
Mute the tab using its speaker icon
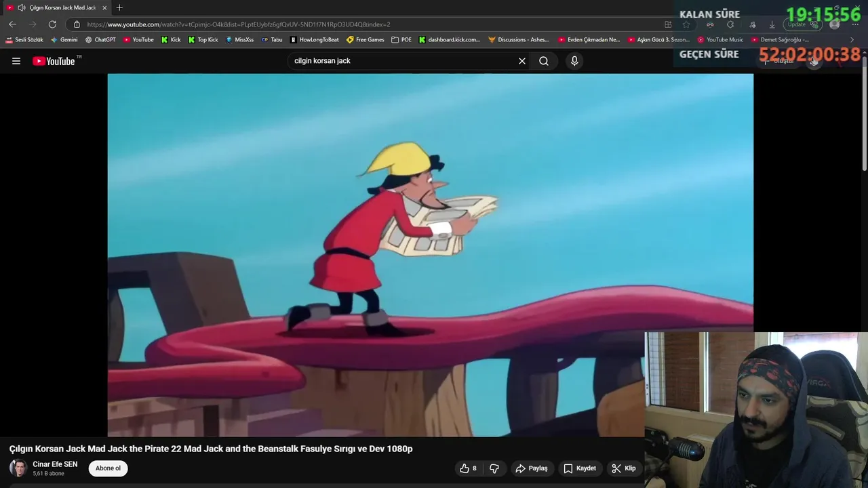[21, 7]
